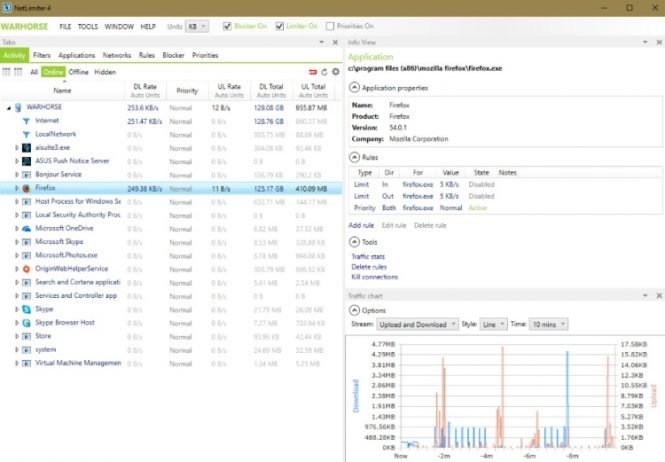Switch to the Blocker tab
Screen dimensions: 665x462
(x=174, y=55)
